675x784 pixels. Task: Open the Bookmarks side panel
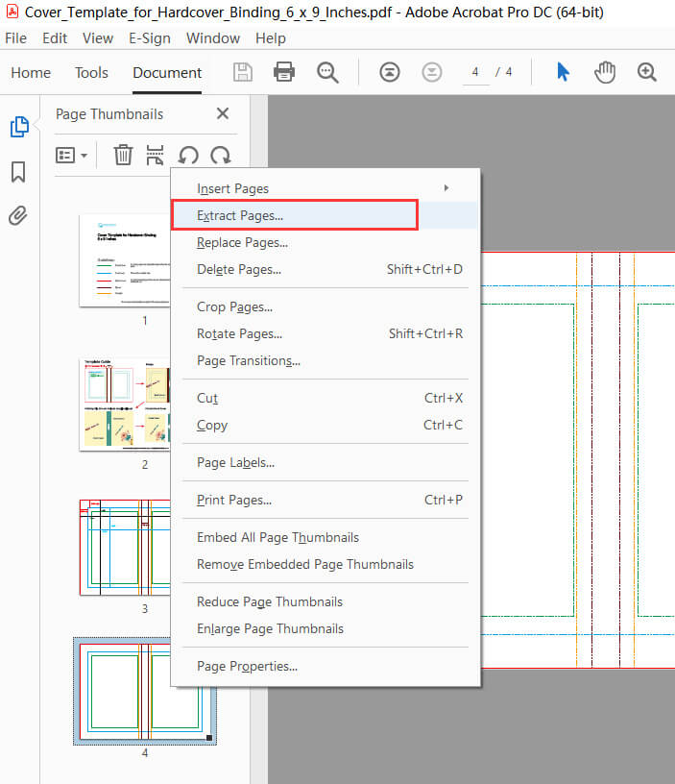click(x=18, y=172)
